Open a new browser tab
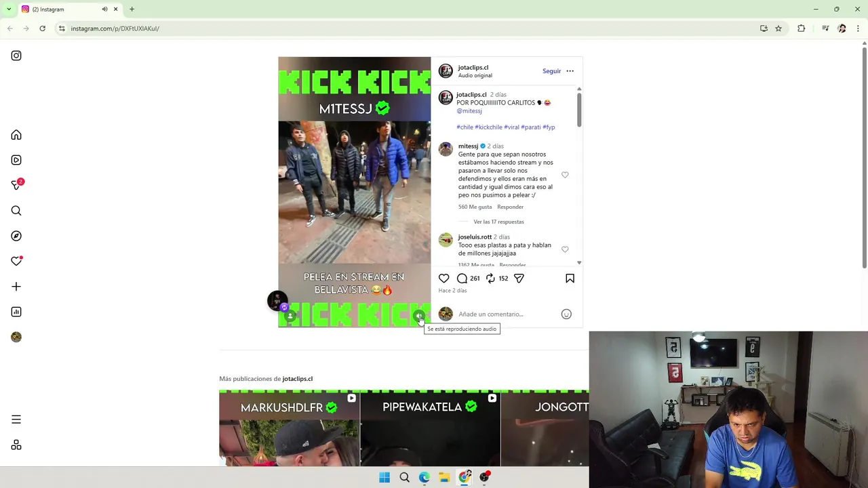The image size is (868, 488). pyautogui.click(x=132, y=9)
